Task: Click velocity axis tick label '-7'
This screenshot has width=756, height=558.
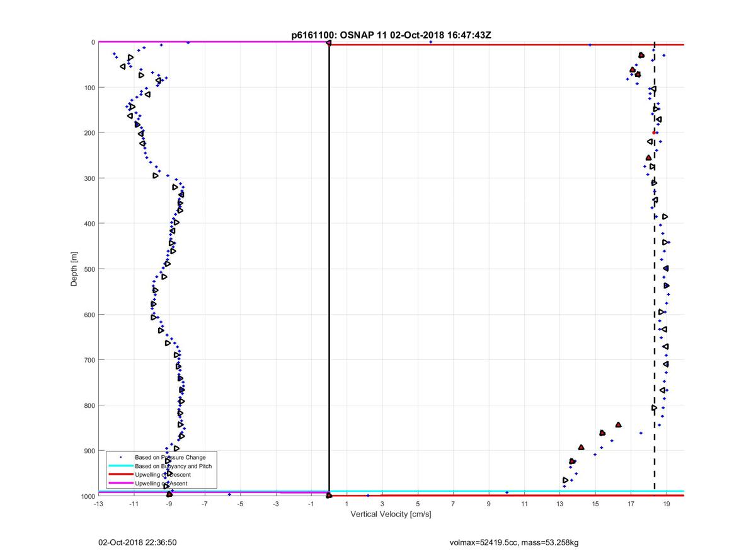Action: [x=205, y=504]
